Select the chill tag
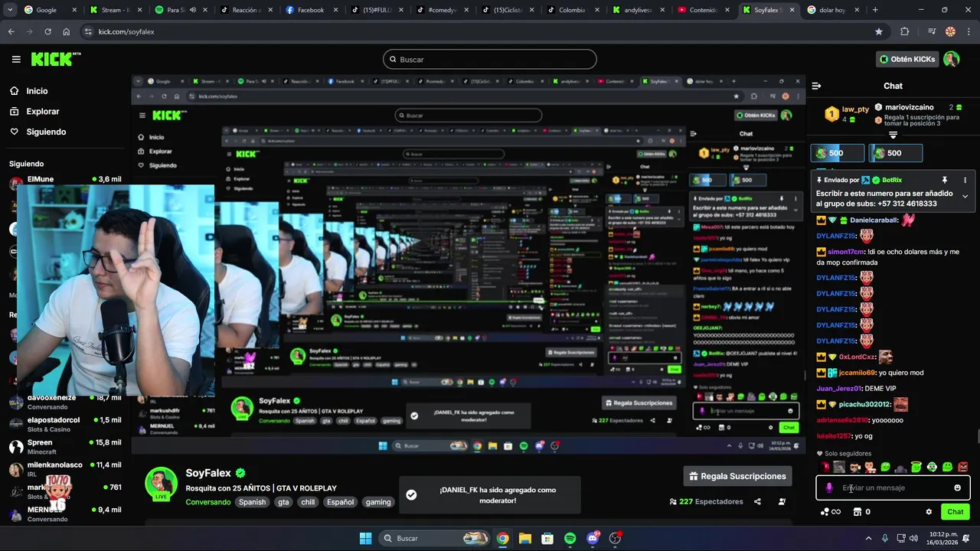980x551 pixels. click(308, 502)
